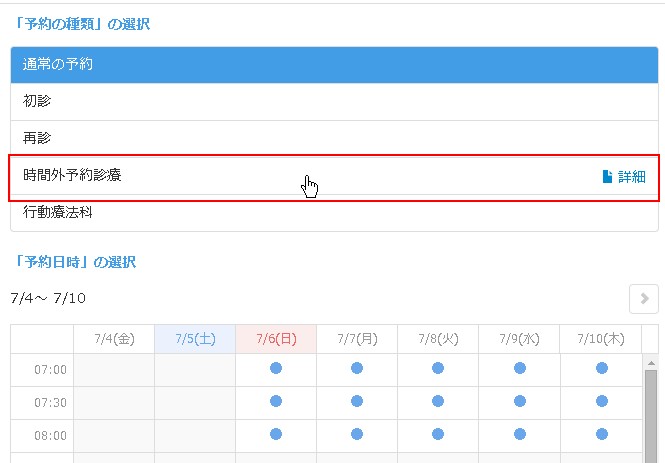Click the 7/8(火) column header
The height and width of the screenshot is (463, 665).
(x=438, y=339)
